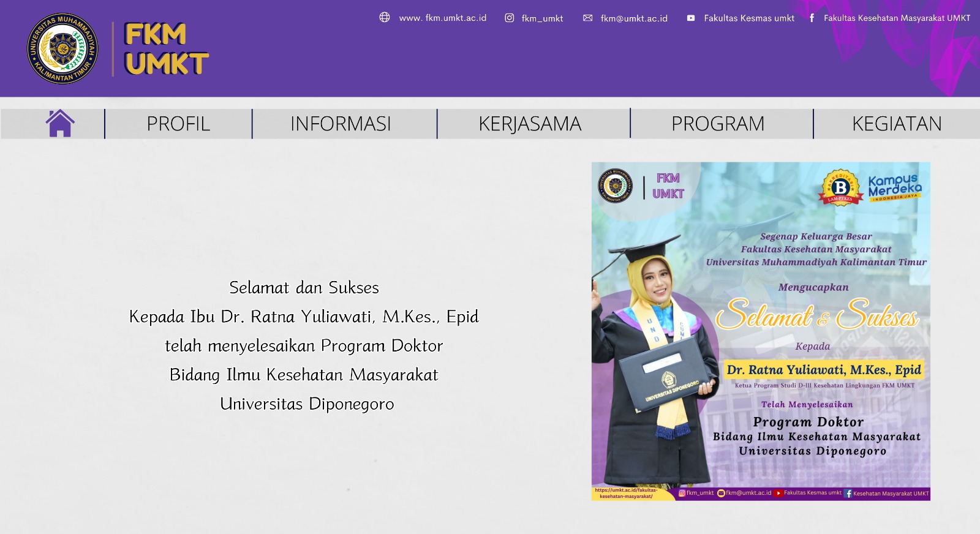Click the home icon in navigation bar
The width and height of the screenshot is (980, 534).
point(60,123)
